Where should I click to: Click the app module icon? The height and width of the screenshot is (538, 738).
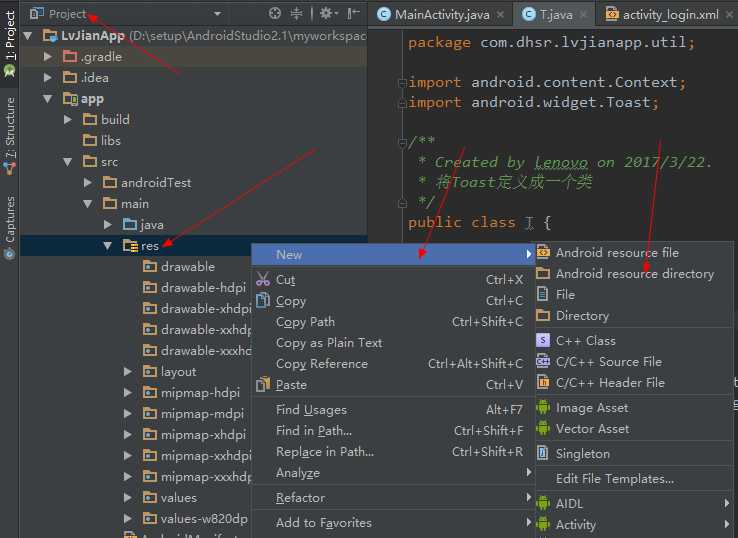tap(70, 98)
